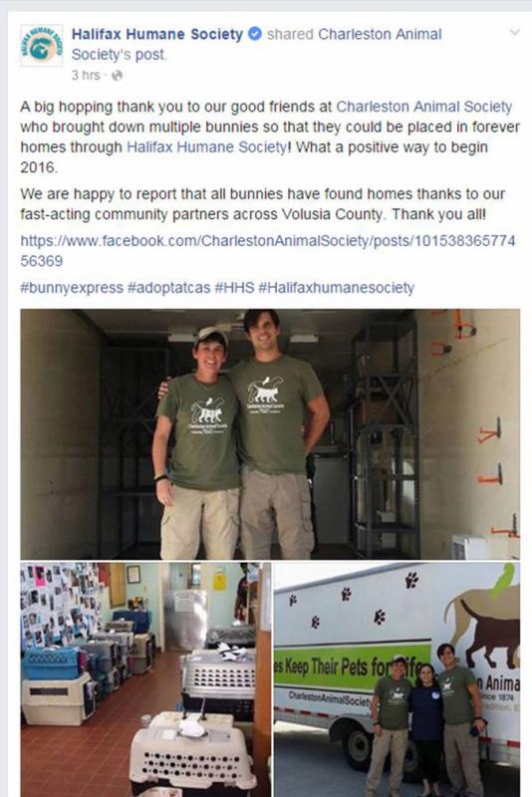
Task: Open the photo of two volunteers inside the truck
Action: pyautogui.click(x=270, y=434)
